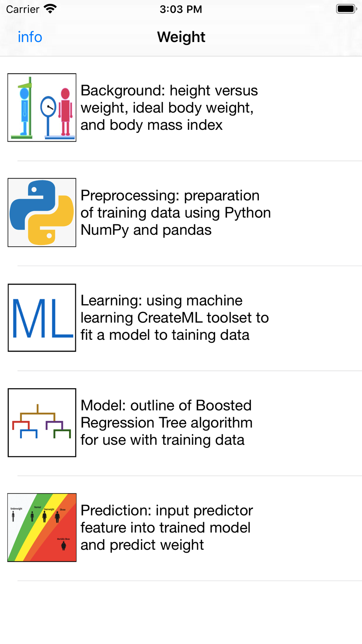Tap the battery icon in status bar

(x=346, y=9)
